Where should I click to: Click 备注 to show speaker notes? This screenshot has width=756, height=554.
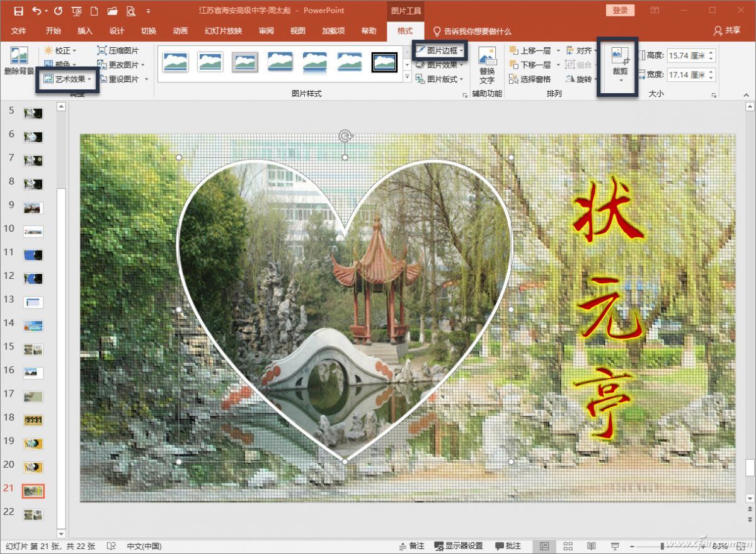click(x=413, y=545)
